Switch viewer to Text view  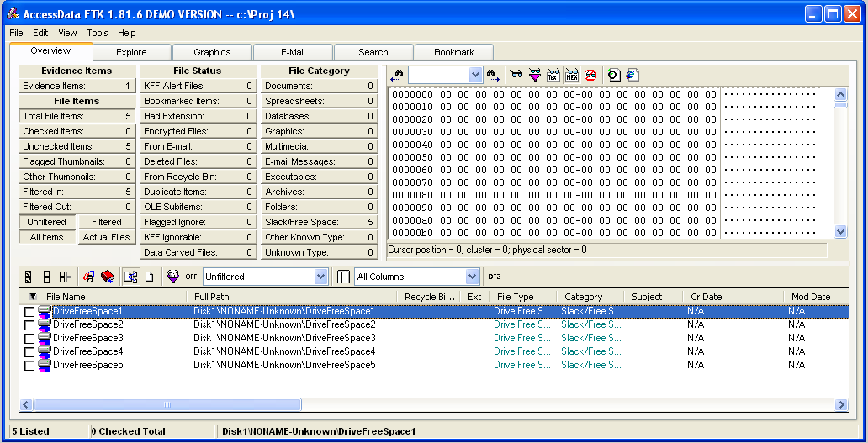[x=553, y=75]
